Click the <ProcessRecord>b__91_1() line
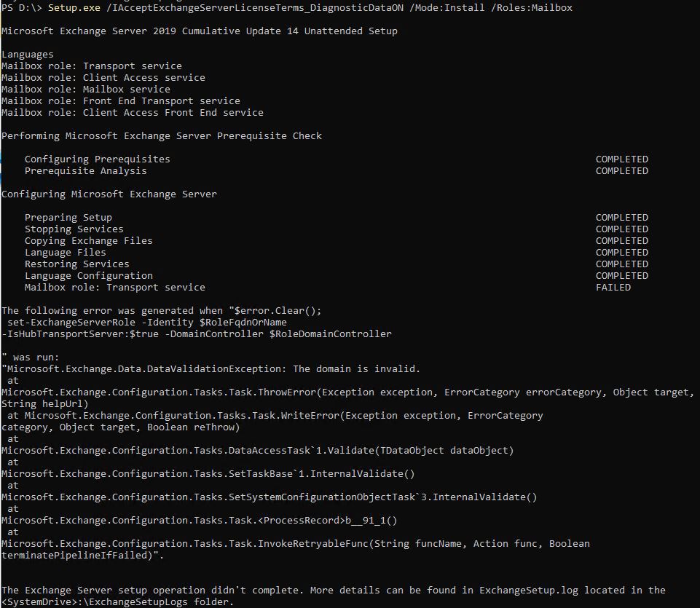Viewport: 700px width, 608px height. tap(199, 521)
